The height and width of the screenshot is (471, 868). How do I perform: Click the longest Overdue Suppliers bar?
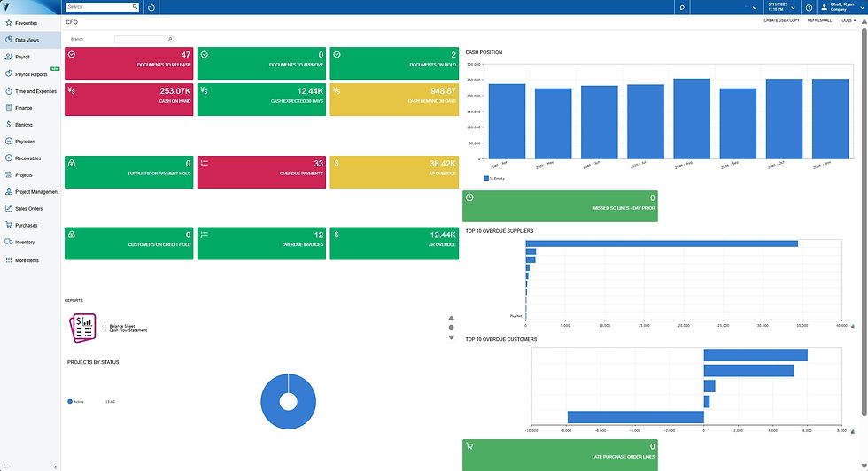(x=662, y=243)
